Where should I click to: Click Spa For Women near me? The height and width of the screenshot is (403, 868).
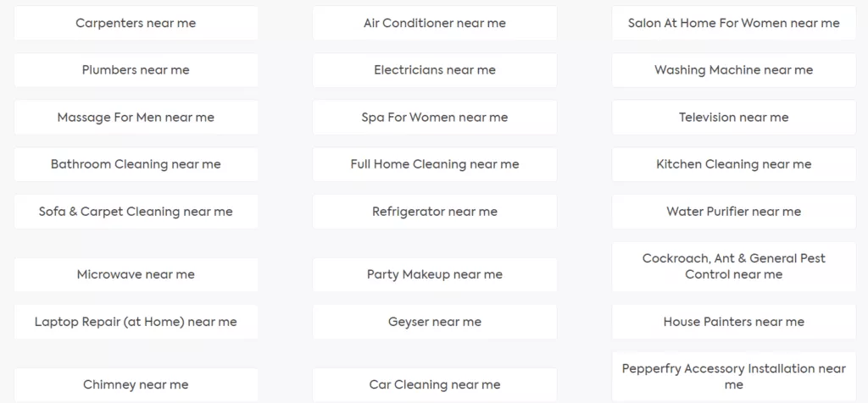tap(435, 118)
